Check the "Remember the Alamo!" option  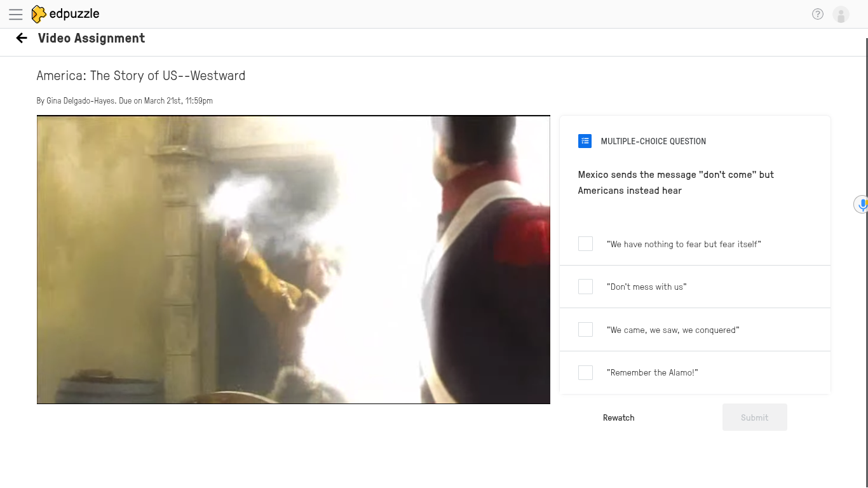[x=585, y=372]
